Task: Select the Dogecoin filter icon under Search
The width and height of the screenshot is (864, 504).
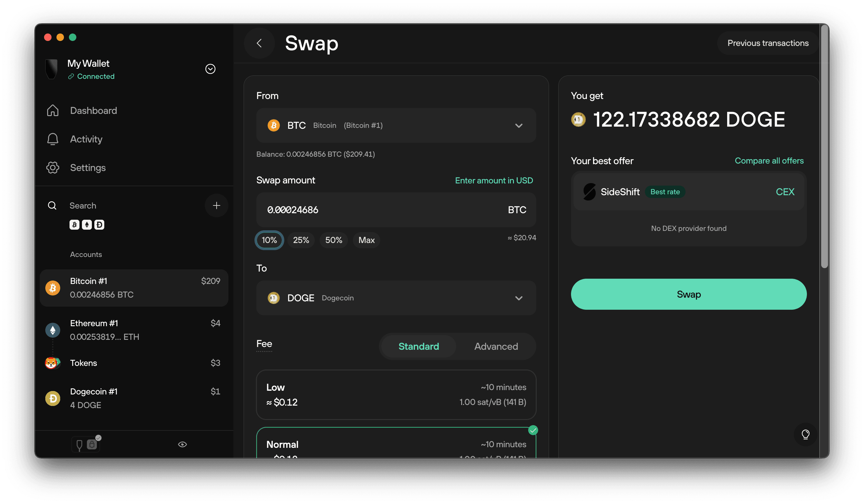Action: (x=99, y=225)
